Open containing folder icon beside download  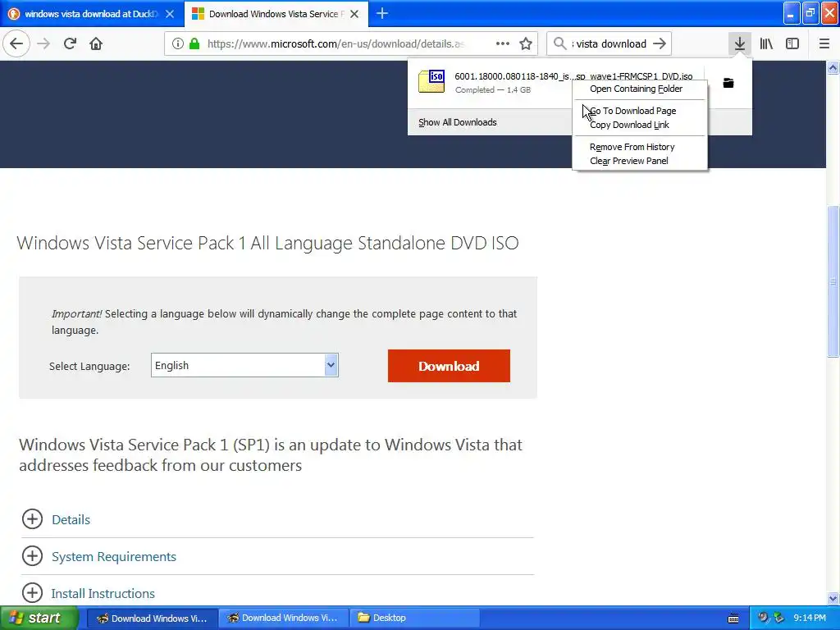click(728, 83)
